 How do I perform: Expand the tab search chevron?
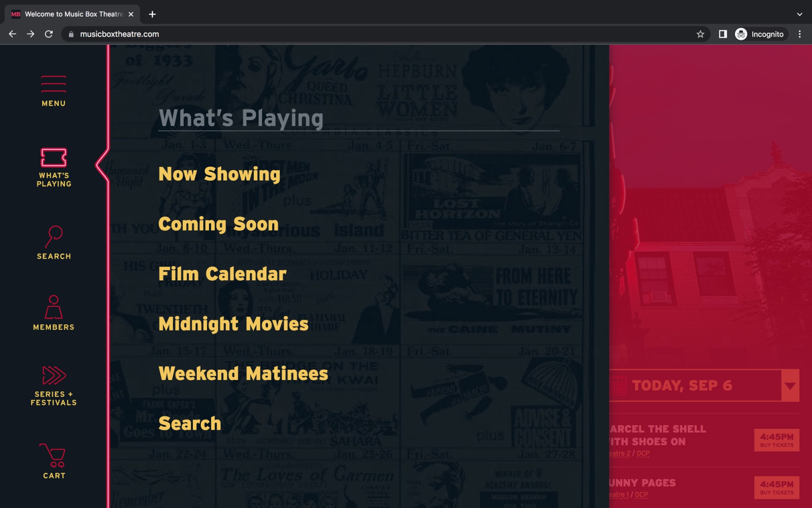pyautogui.click(x=800, y=14)
